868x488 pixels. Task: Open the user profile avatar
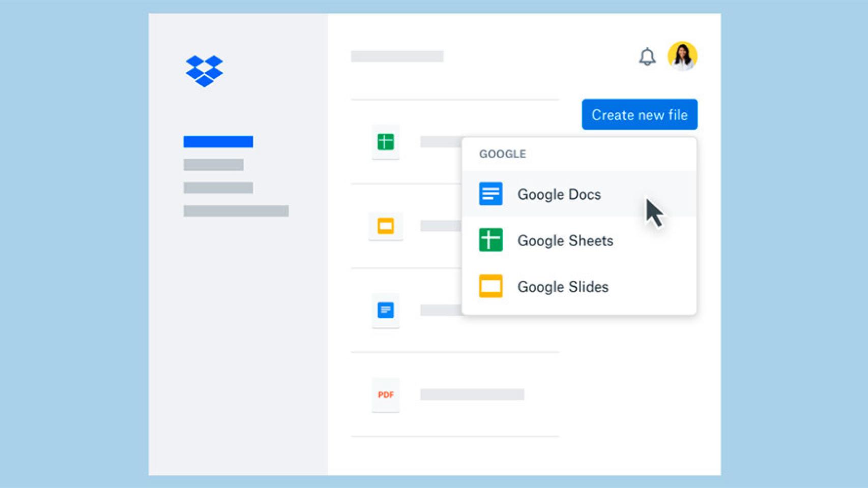point(682,56)
